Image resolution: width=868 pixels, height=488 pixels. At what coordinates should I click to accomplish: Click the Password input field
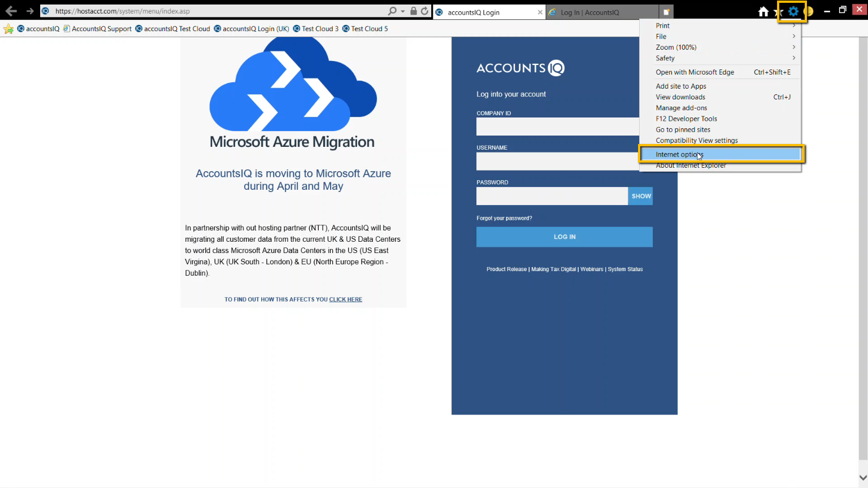(x=552, y=196)
